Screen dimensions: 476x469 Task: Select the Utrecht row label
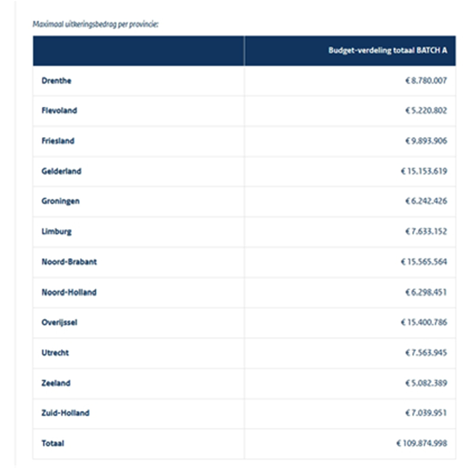55,353
